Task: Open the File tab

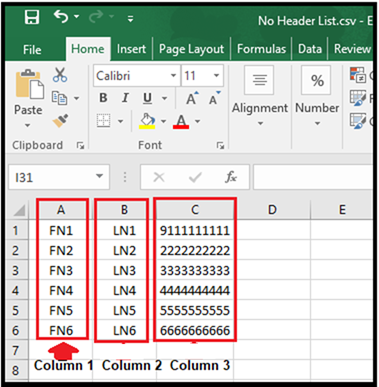Action: (x=32, y=50)
